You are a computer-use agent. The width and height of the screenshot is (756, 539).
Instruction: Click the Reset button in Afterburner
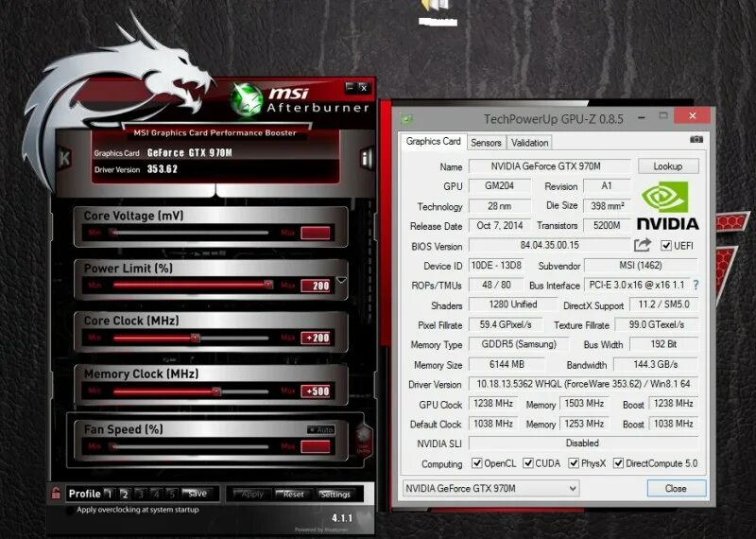pyautogui.click(x=293, y=495)
